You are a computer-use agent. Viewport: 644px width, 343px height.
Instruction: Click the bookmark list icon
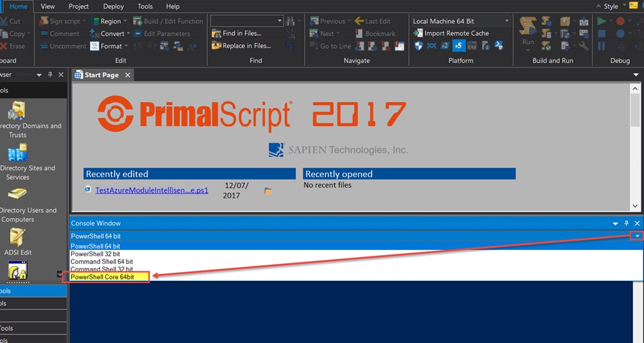point(399,46)
